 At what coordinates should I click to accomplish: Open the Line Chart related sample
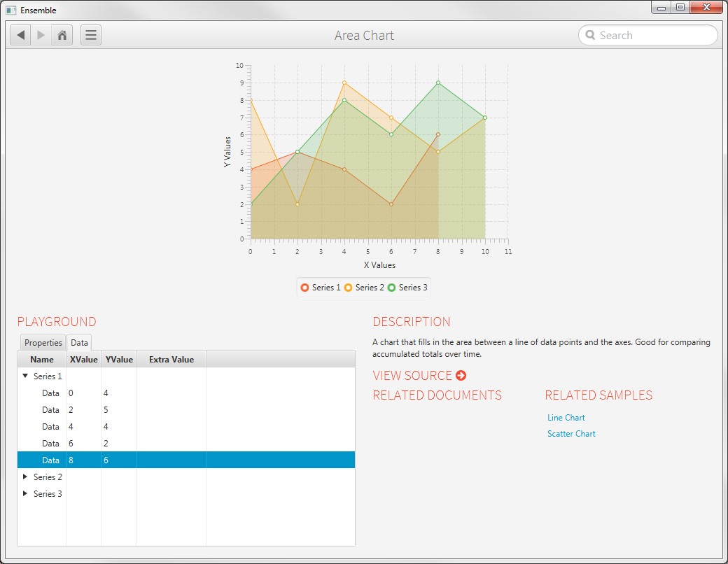click(x=566, y=418)
